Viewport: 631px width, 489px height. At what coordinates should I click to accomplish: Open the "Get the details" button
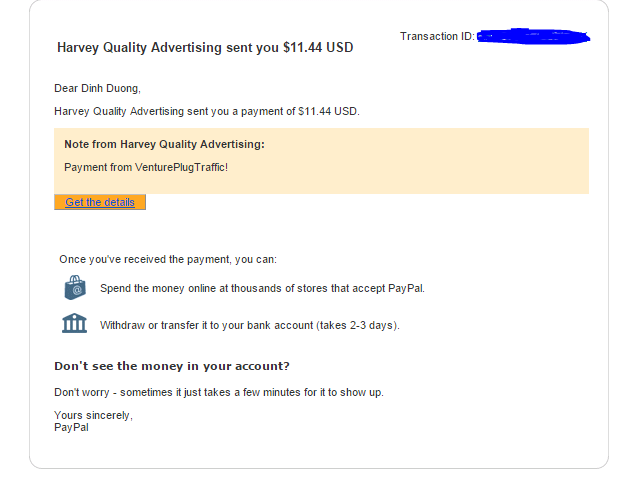100,202
